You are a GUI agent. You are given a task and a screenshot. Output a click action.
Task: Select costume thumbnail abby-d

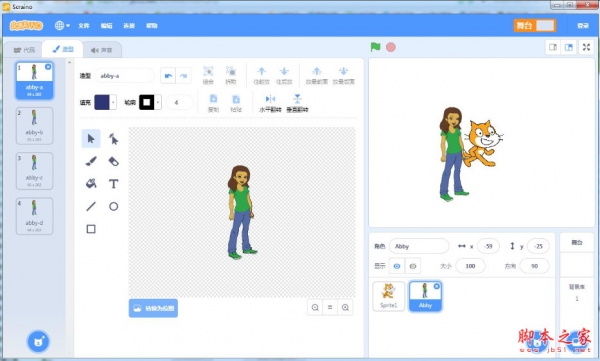(x=34, y=216)
